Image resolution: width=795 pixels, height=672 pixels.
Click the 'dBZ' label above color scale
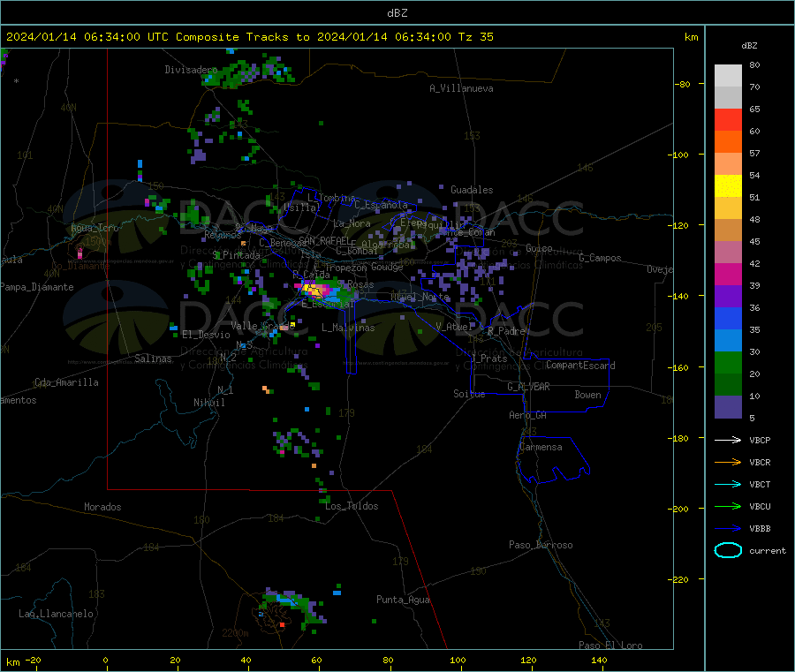coord(749,46)
